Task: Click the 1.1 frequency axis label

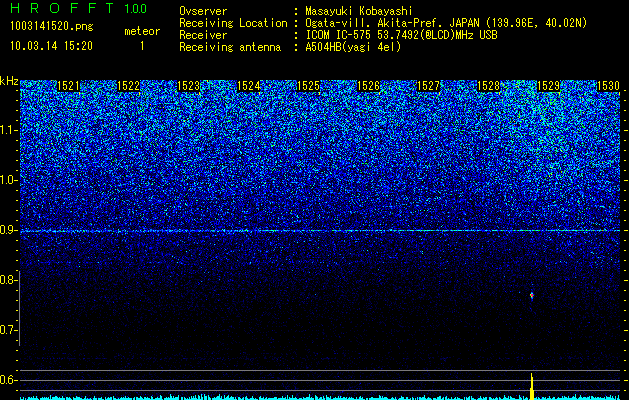Action: 8,130
